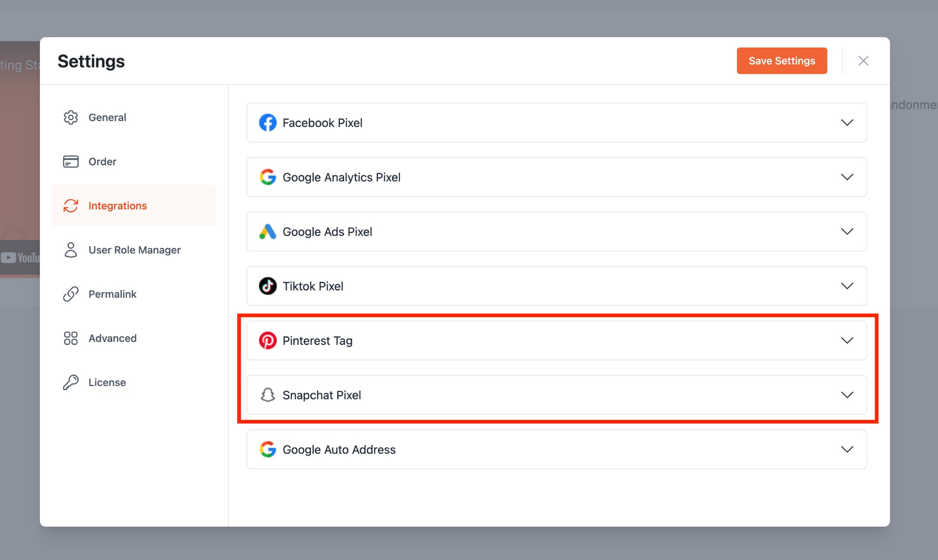Expand the Facebook Pixel section
This screenshot has width=938, height=560.
[x=848, y=123]
